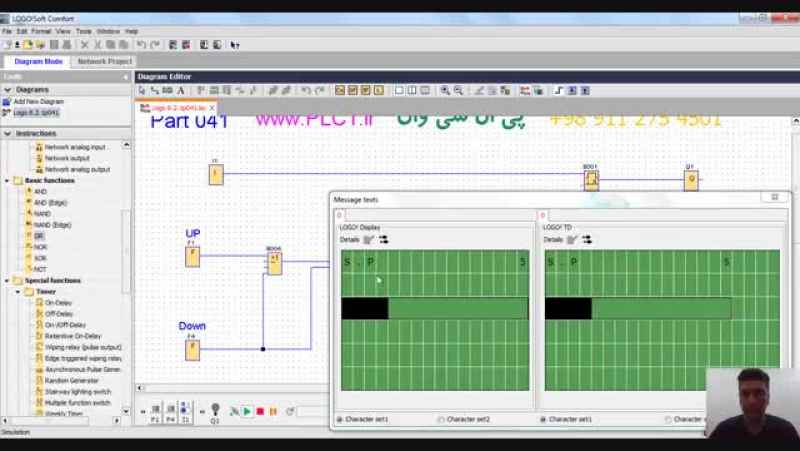
Task: Click the step-shaped simulation icon in editor toolbar
Action: coord(558,91)
